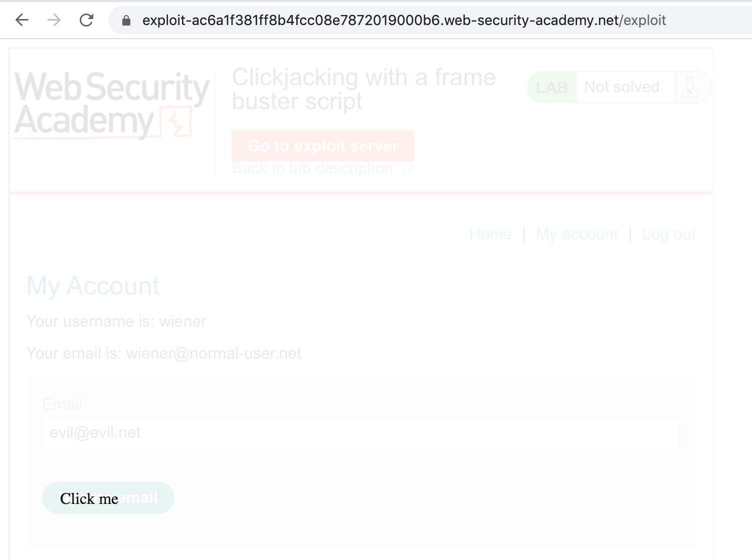752x560 pixels.
Task: Click the Web Security Academy logo
Action: (x=111, y=104)
